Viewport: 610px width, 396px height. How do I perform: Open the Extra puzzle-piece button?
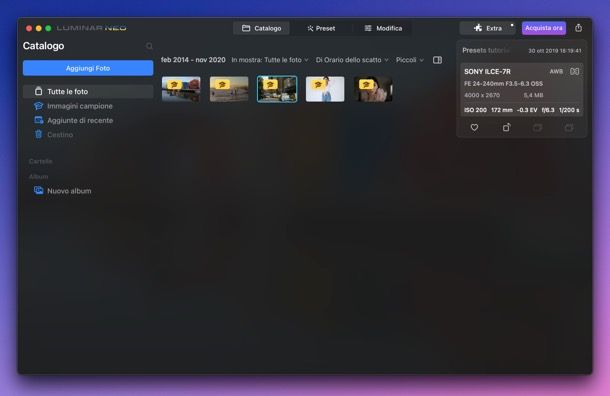click(x=487, y=28)
